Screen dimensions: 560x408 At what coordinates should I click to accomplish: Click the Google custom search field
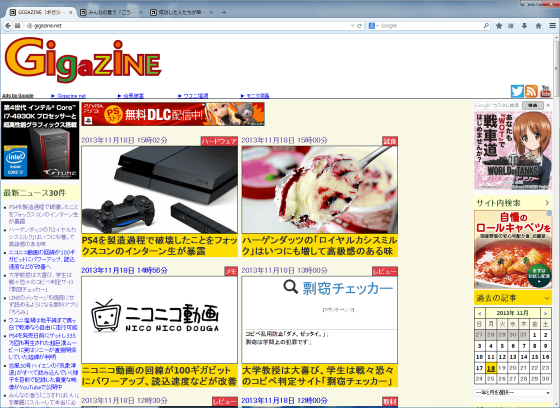498,105
